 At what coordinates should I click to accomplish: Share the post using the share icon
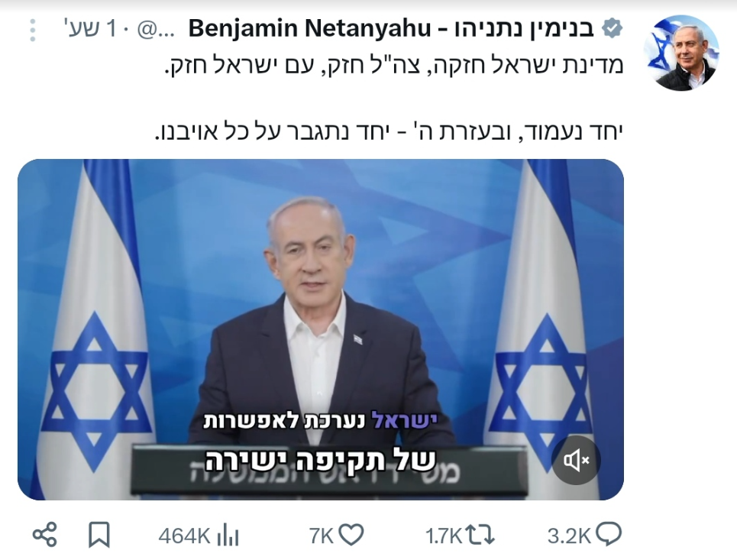(44, 535)
